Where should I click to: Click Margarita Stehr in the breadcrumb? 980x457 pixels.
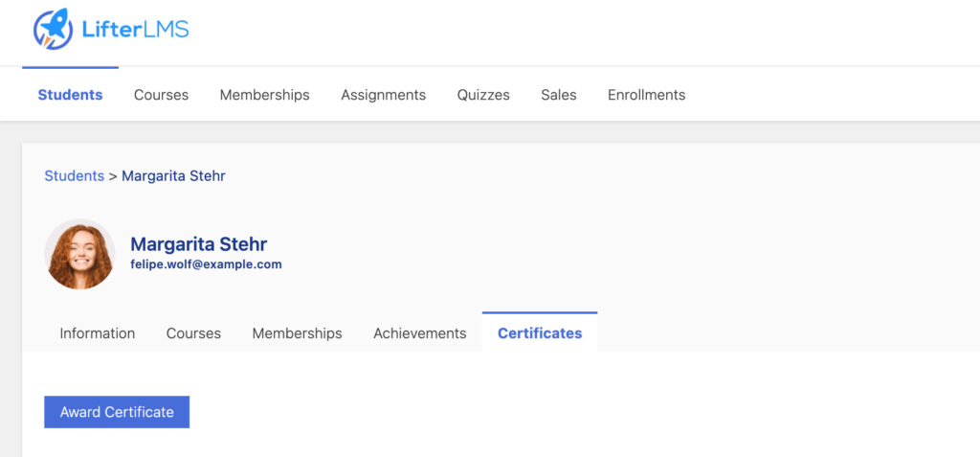[174, 176]
